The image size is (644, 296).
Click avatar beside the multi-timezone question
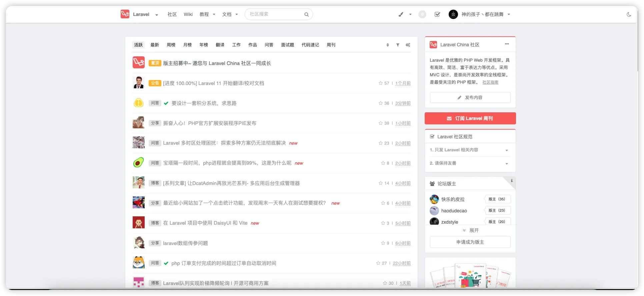click(139, 142)
